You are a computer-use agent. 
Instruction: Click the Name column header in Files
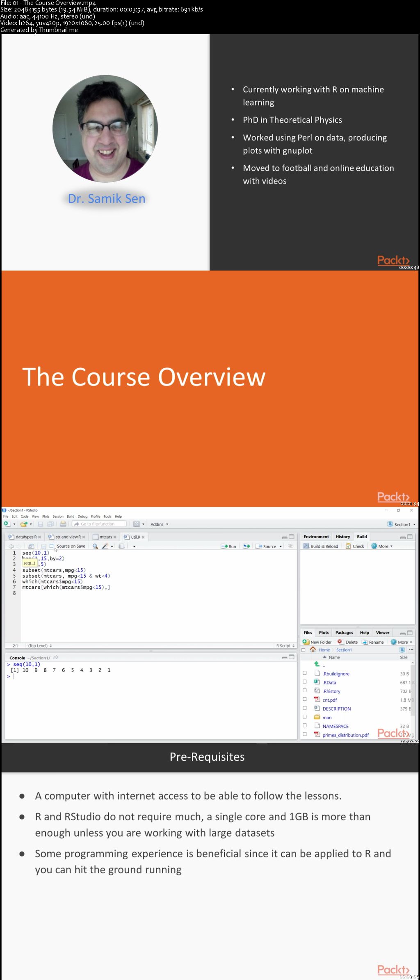[334, 657]
